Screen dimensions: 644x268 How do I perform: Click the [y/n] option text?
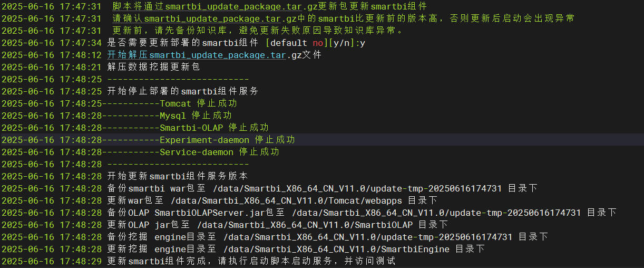coord(341,43)
